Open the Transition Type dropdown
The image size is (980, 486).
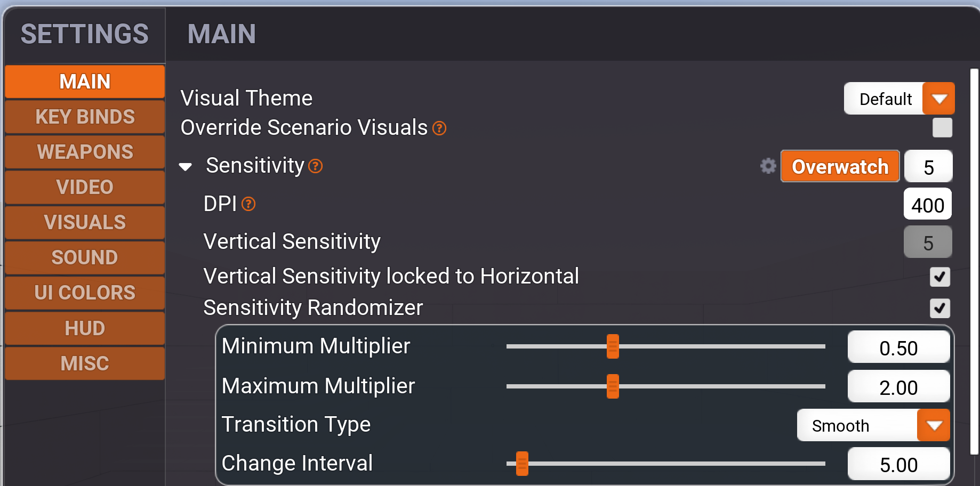point(933,425)
